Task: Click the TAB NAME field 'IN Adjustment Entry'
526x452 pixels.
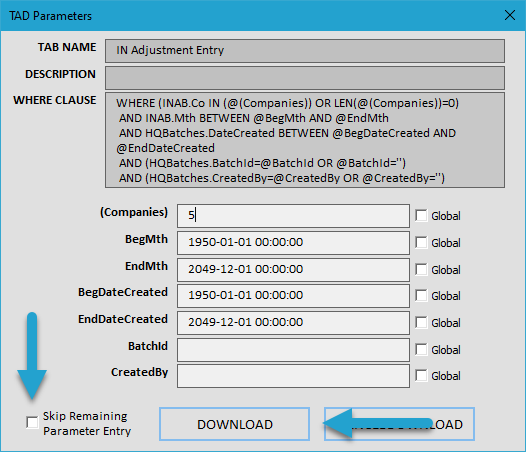Action: (305, 51)
